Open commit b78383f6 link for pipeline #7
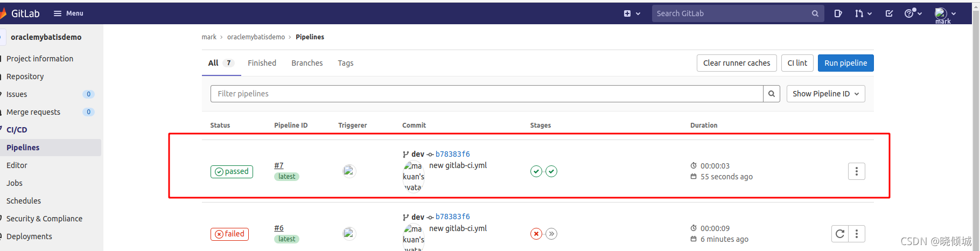Viewport: 980px width, 251px height. click(452, 154)
